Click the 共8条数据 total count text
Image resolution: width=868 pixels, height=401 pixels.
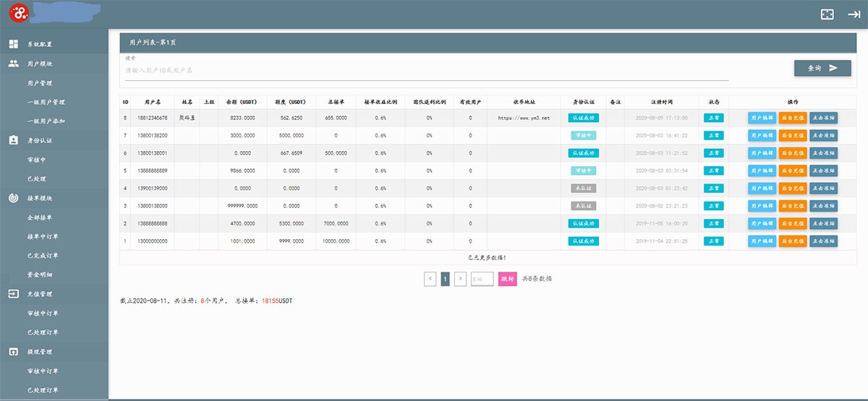[537, 278]
